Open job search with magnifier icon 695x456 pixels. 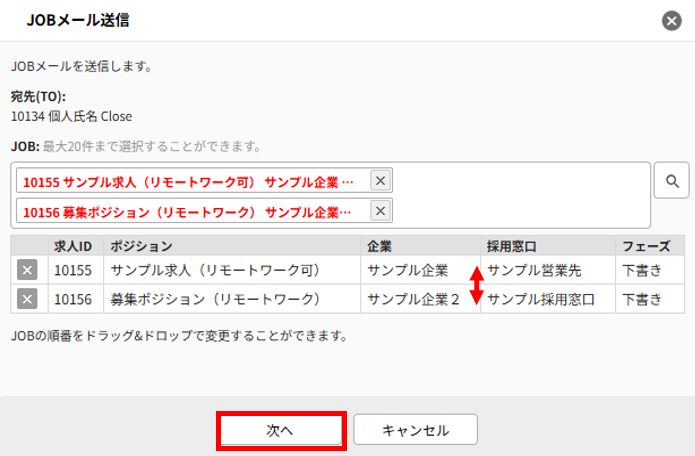click(672, 181)
